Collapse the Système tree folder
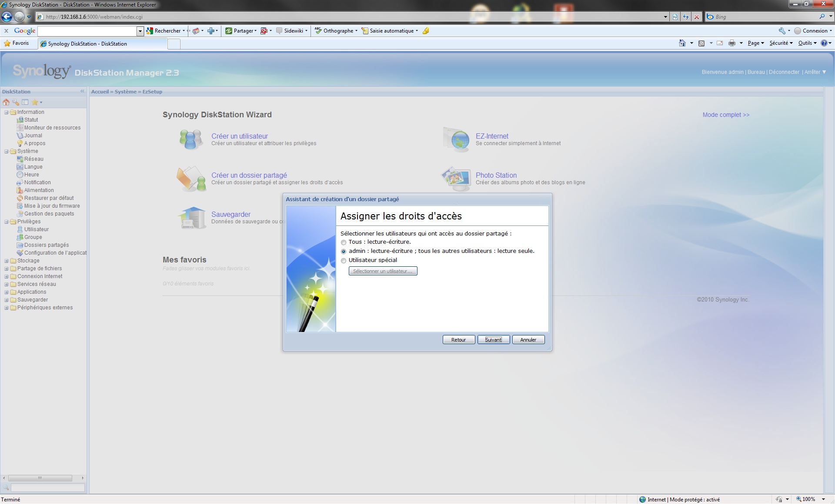This screenshot has height=504, width=835. coord(6,152)
